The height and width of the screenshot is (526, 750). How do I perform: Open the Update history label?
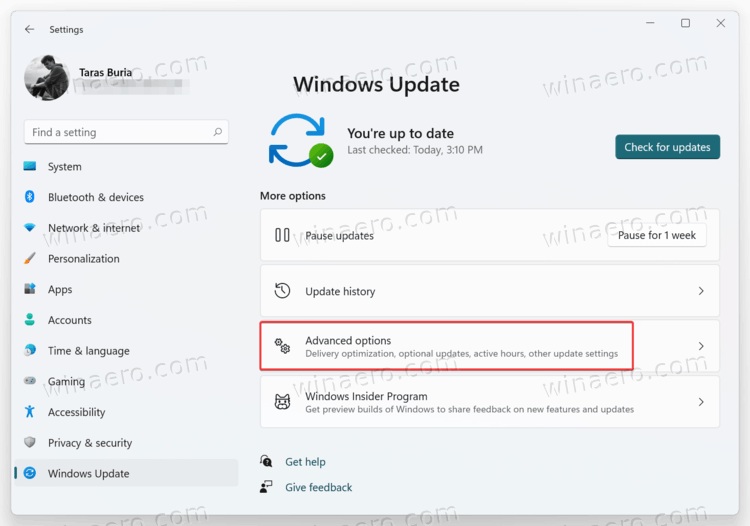click(x=340, y=291)
